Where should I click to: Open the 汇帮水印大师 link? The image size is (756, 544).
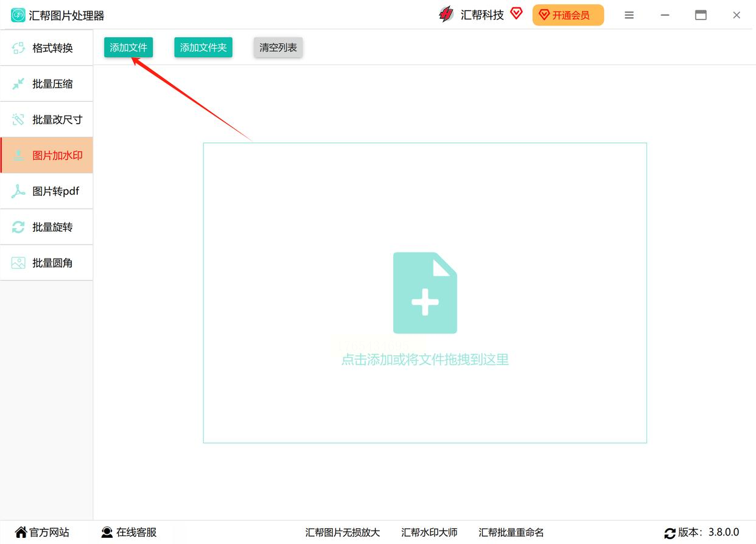(429, 532)
